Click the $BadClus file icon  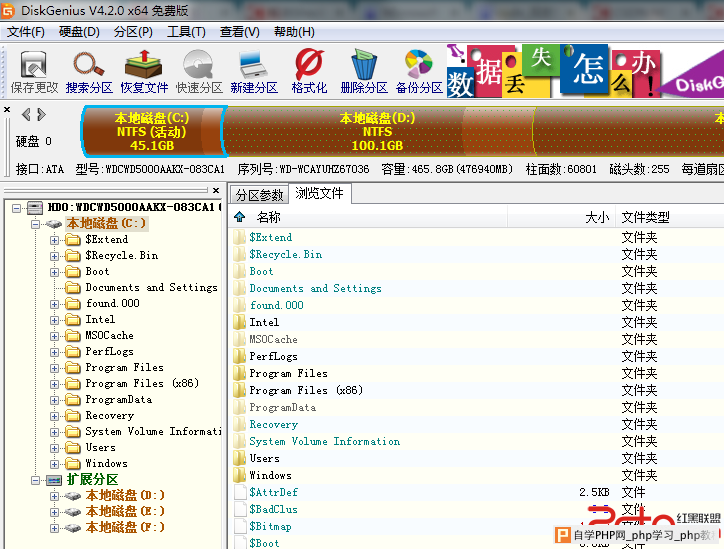pos(240,509)
